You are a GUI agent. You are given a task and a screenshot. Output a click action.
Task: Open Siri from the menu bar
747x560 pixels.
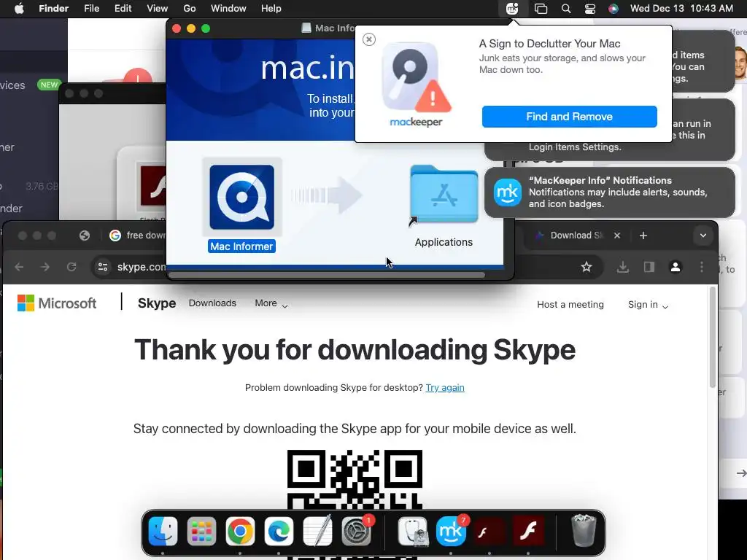(x=613, y=9)
